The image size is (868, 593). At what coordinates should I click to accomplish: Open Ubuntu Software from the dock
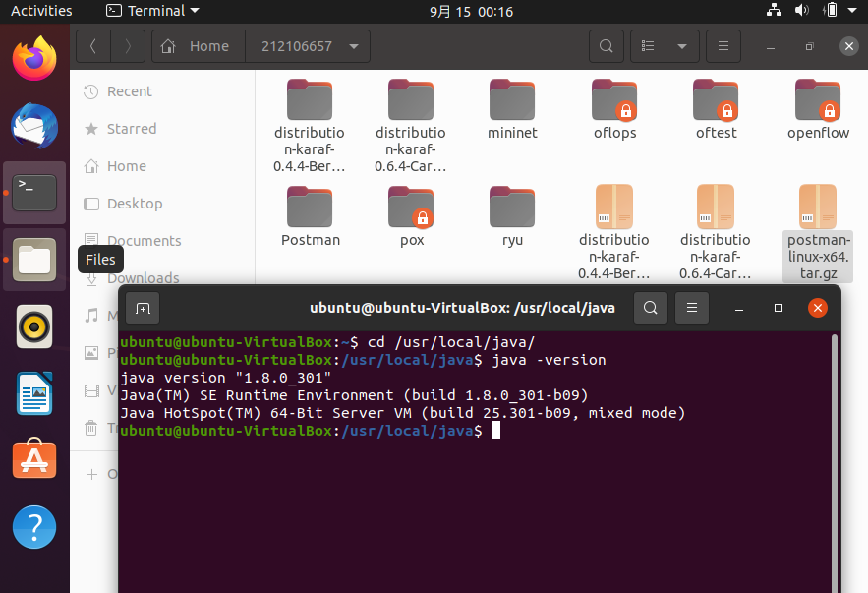click(34, 459)
